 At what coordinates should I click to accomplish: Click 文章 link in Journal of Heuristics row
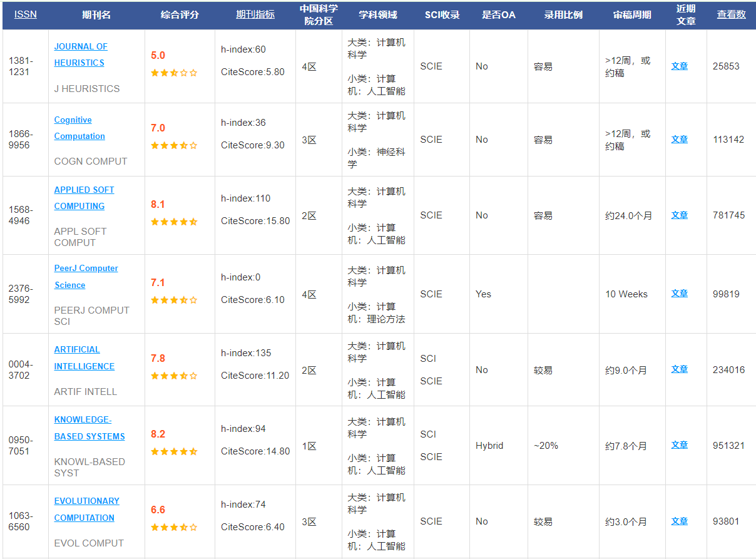click(679, 66)
